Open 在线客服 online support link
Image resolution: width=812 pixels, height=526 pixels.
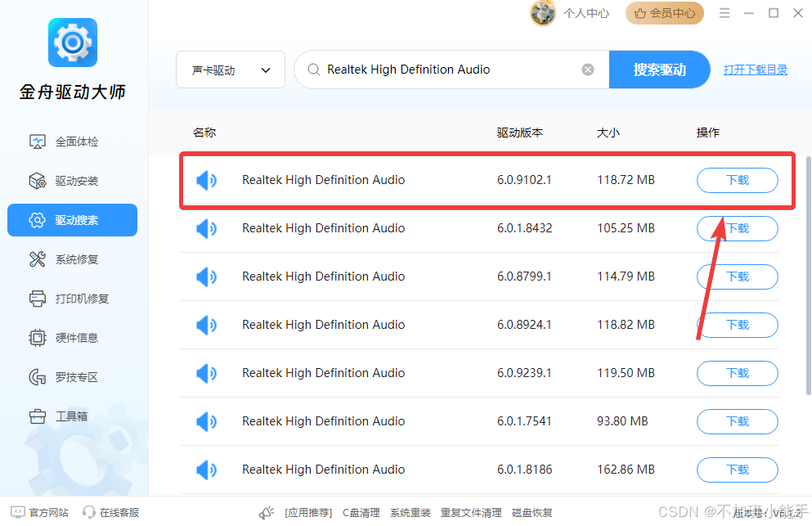(119, 513)
